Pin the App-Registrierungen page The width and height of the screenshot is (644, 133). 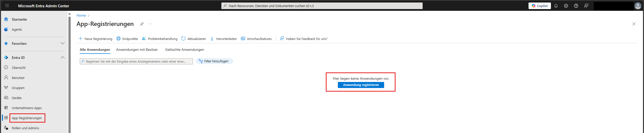(142, 24)
